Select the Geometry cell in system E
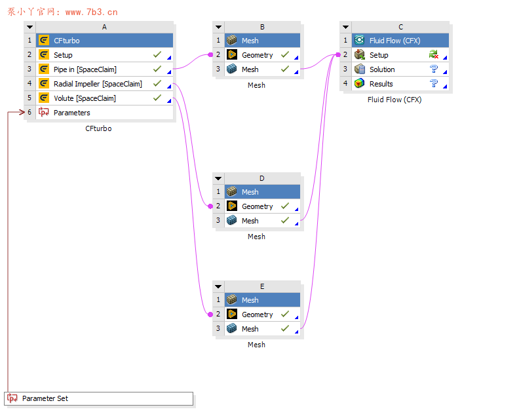The image size is (519, 420). click(x=263, y=314)
